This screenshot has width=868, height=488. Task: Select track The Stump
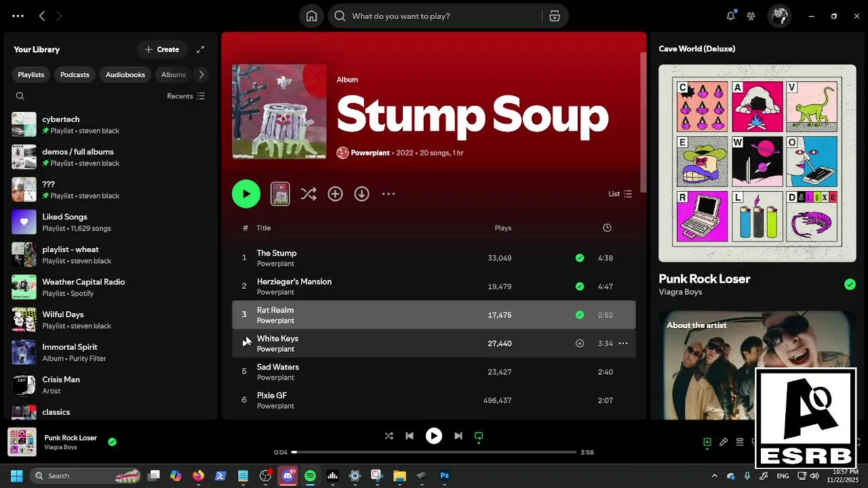coord(433,258)
